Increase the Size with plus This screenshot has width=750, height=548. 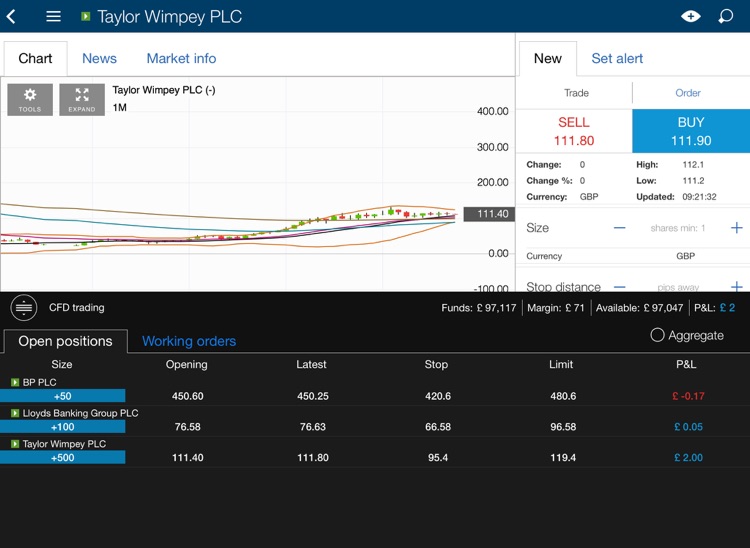737,228
